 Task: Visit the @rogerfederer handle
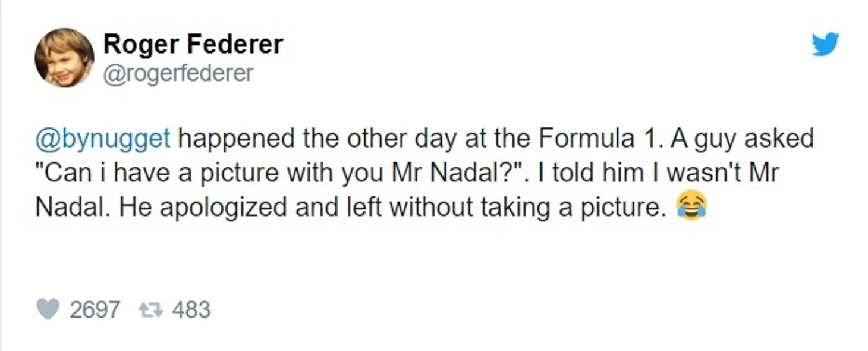tap(178, 73)
